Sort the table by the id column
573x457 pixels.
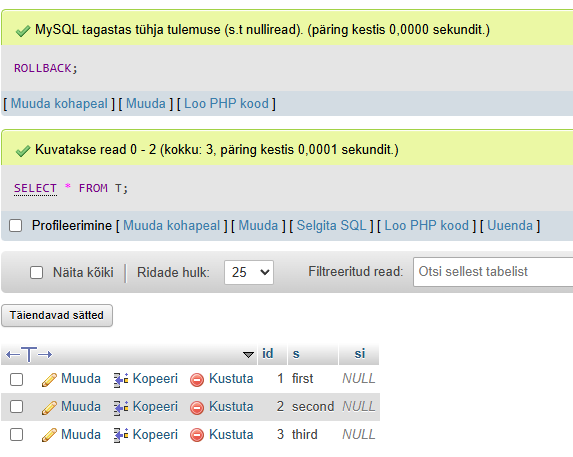267,353
